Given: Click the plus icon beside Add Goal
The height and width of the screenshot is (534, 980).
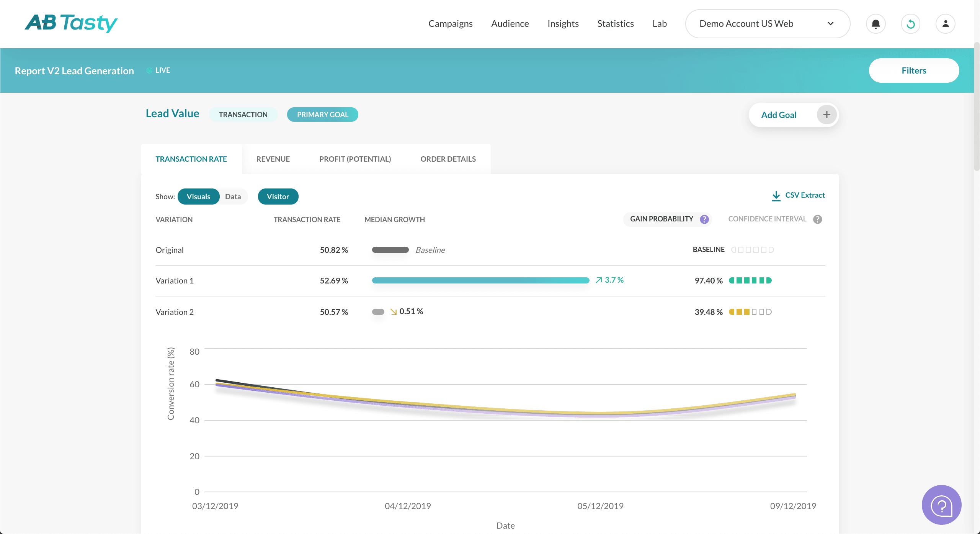Looking at the screenshot, I should (x=826, y=115).
